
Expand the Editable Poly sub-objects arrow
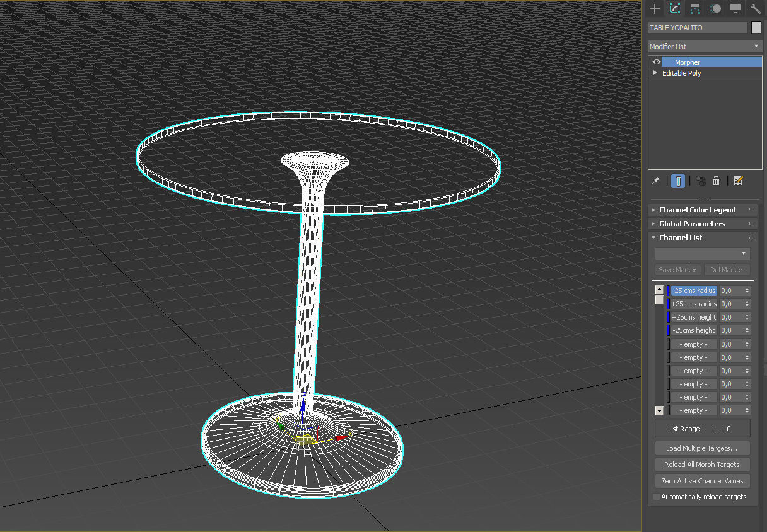click(655, 72)
